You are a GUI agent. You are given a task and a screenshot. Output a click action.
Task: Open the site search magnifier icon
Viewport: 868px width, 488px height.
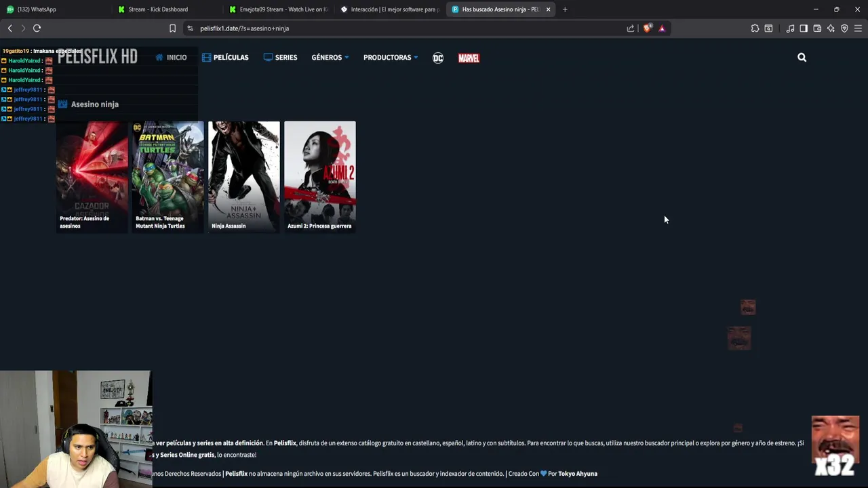[802, 58]
